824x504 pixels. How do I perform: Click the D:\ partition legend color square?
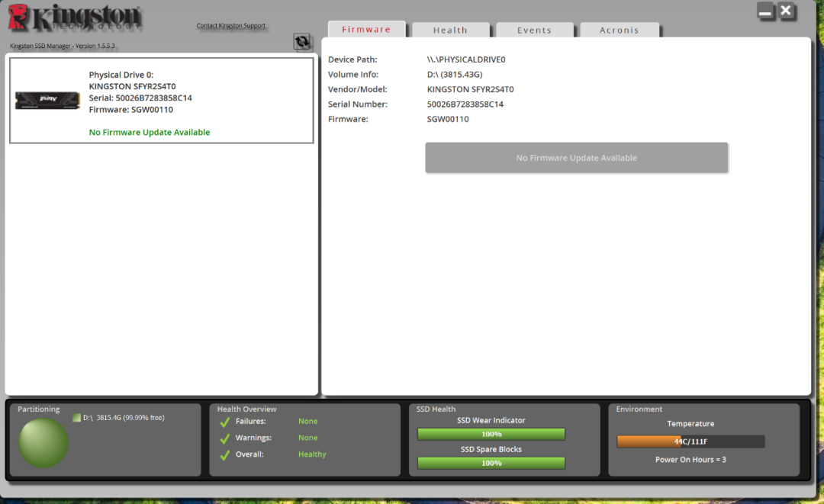point(77,418)
